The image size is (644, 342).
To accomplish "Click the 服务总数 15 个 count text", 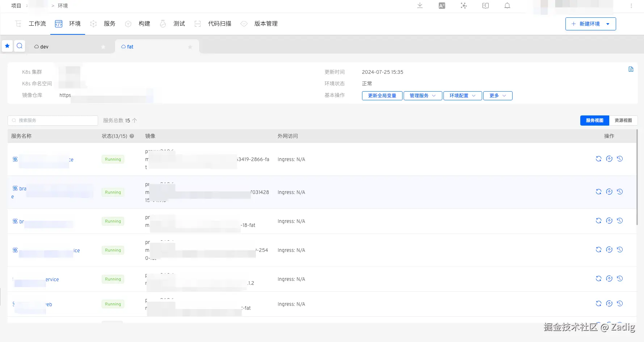I will tap(120, 121).
